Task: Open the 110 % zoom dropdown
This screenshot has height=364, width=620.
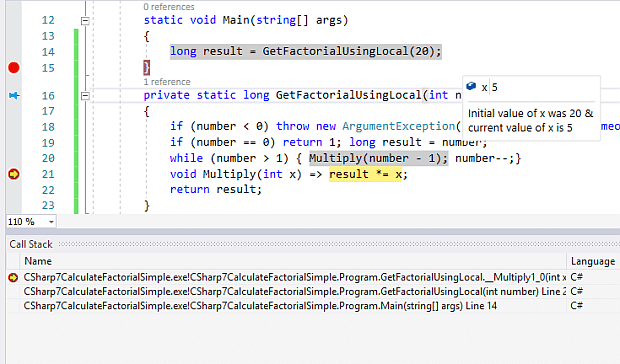Action: click(x=51, y=222)
